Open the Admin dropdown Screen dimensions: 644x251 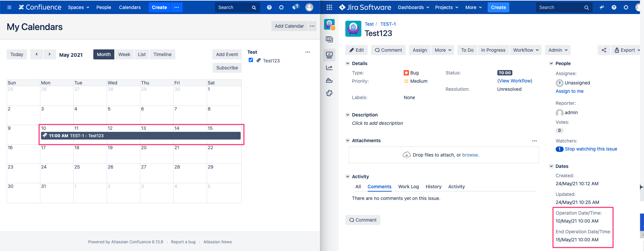click(558, 50)
